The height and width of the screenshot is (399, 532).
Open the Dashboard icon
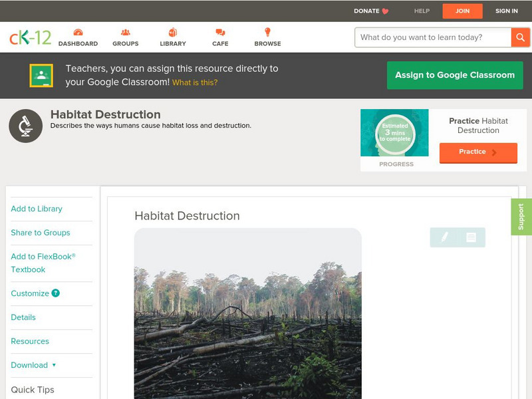[78, 33]
